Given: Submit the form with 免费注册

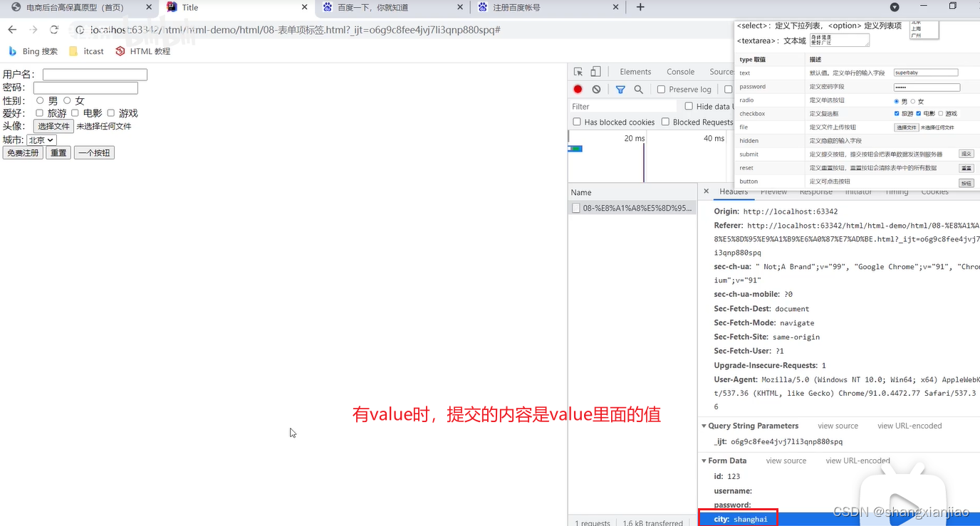Looking at the screenshot, I should point(23,153).
